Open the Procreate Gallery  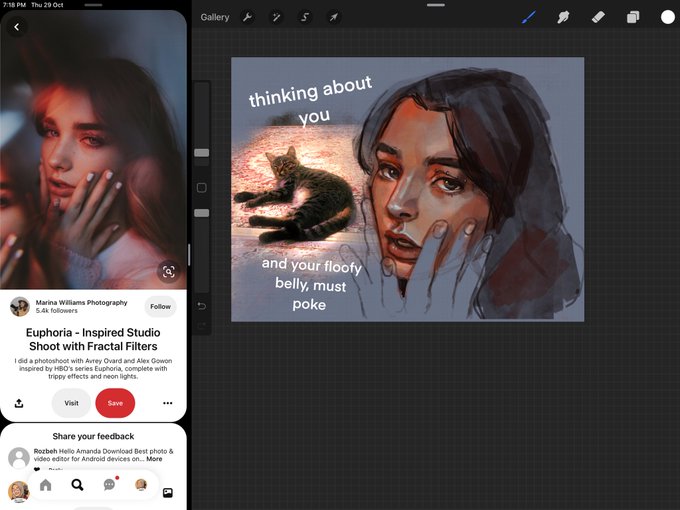coord(215,17)
